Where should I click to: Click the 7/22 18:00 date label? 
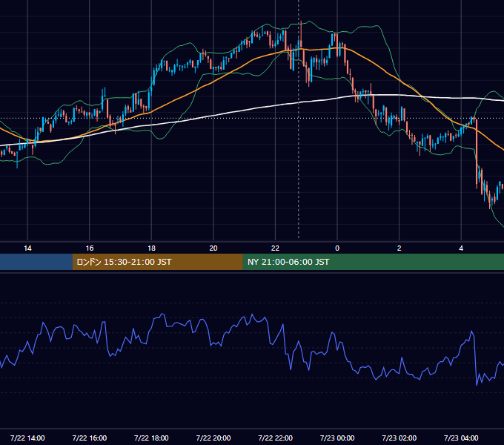click(x=151, y=438)
